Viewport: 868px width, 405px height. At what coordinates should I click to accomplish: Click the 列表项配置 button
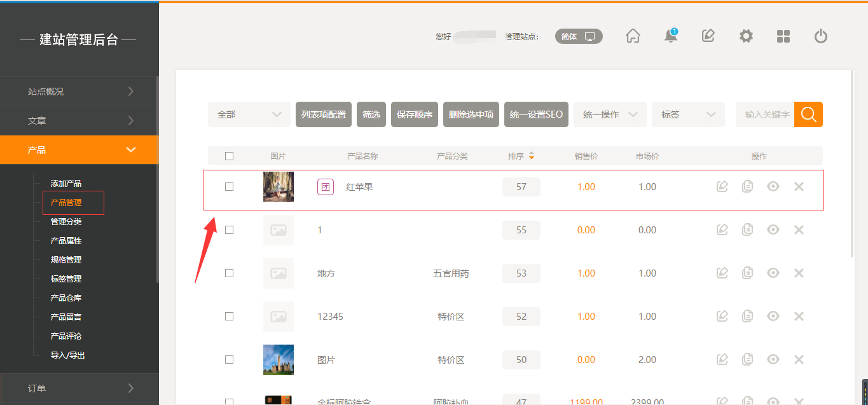pos(324,114)
